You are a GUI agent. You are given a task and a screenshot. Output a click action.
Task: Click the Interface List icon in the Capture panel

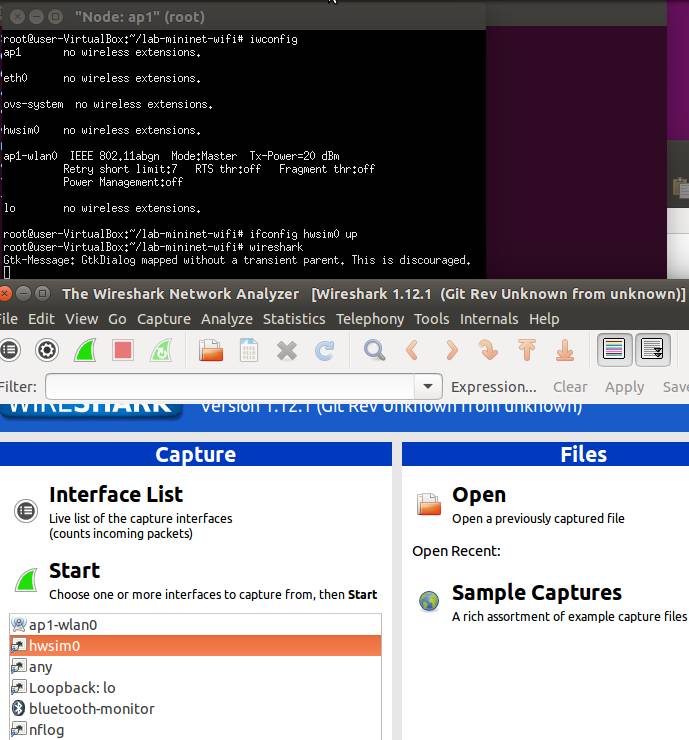tap(26, 511)
